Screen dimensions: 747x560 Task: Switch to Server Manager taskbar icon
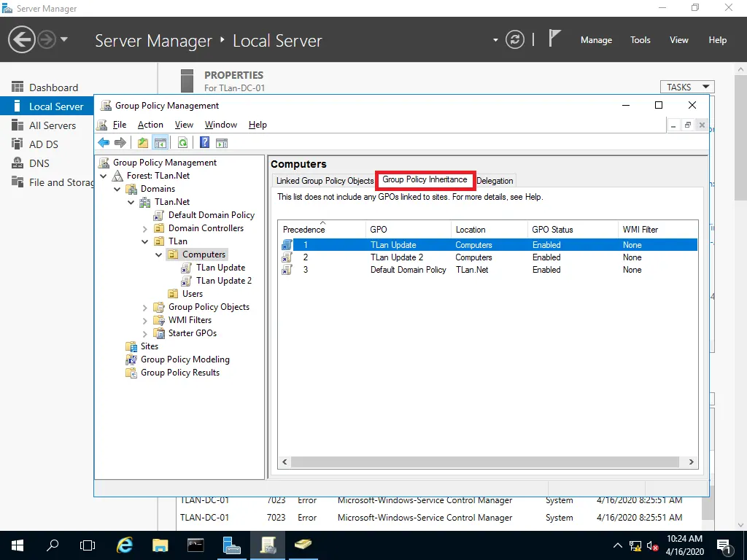click(x=232, y=545)
